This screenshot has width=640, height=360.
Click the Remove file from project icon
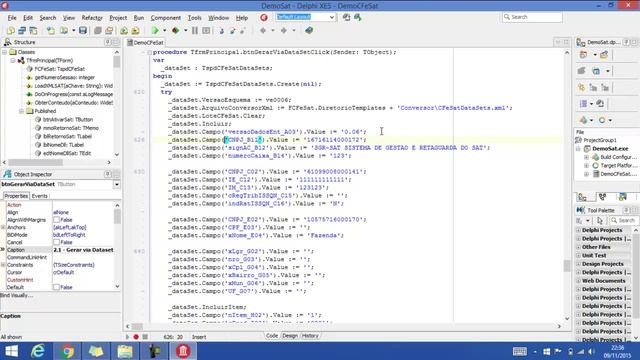pyautogui.click(x=136, y=31)
